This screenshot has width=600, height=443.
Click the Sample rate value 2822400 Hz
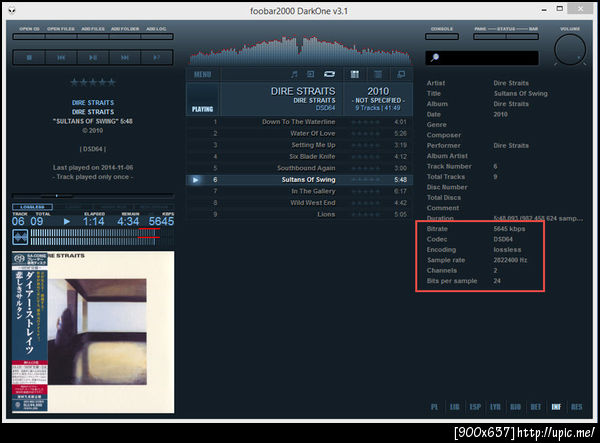[510, 260]
